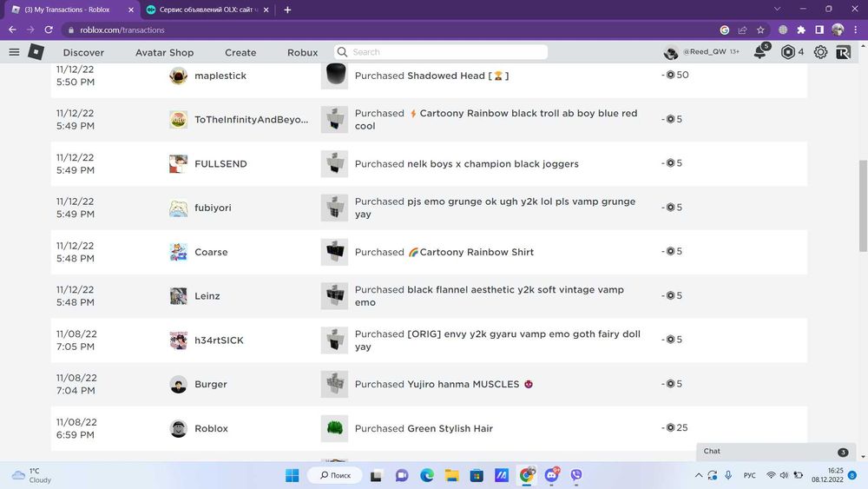Reload the page with the refresh button

pos(49,30)
